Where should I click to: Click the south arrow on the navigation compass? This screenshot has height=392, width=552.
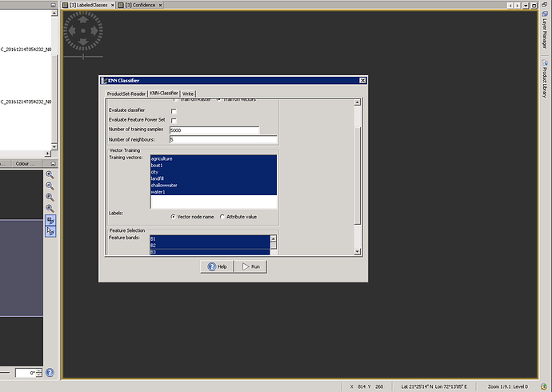point(83,42)
